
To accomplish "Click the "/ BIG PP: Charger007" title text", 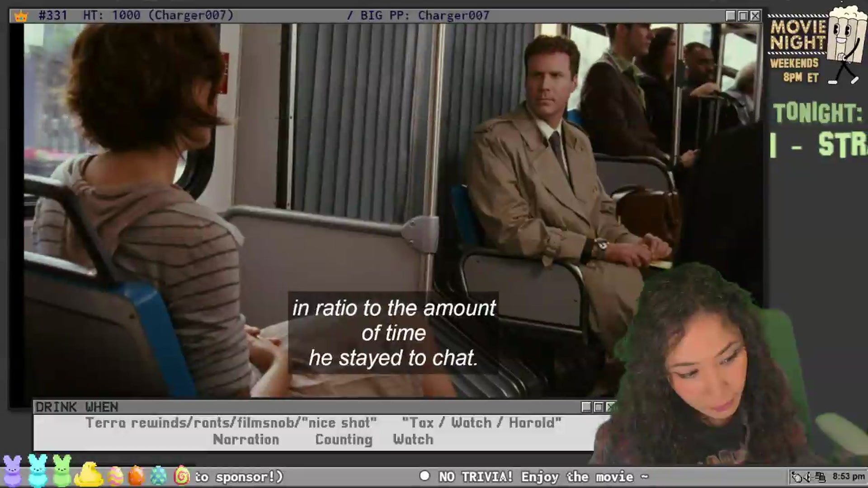I will pos(418,15).
